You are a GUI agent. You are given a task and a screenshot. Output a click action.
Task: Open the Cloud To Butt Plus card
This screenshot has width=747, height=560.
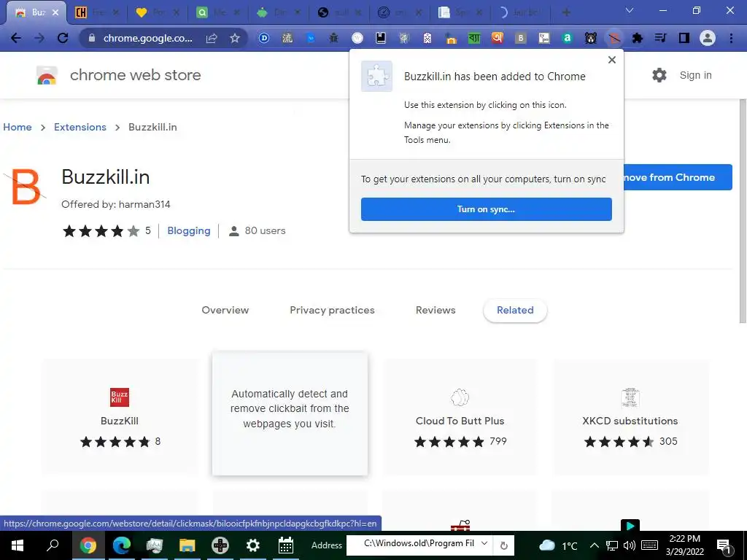[x=460, y=417]
